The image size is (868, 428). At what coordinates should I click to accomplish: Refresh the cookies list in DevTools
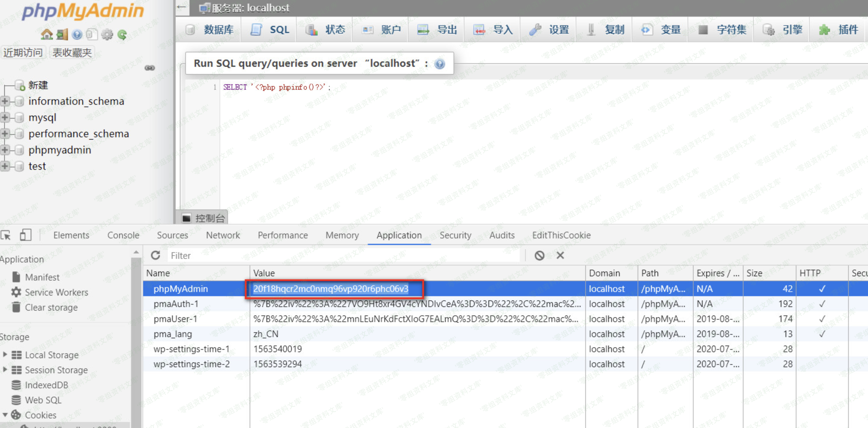155,255
